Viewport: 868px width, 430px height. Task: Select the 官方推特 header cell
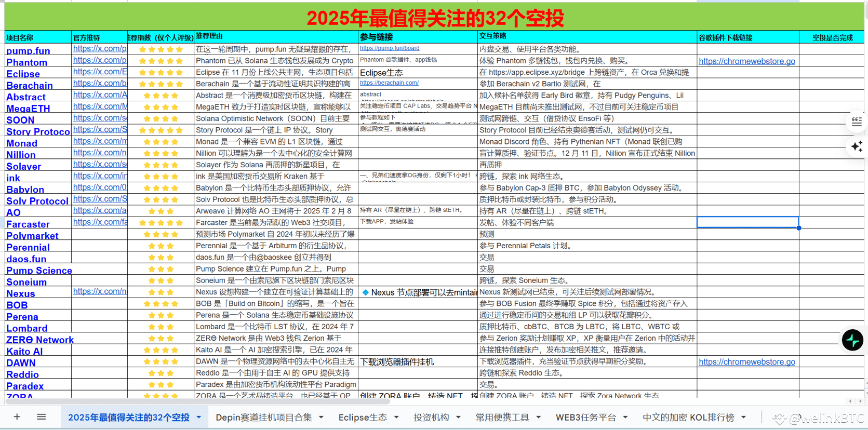99,37
